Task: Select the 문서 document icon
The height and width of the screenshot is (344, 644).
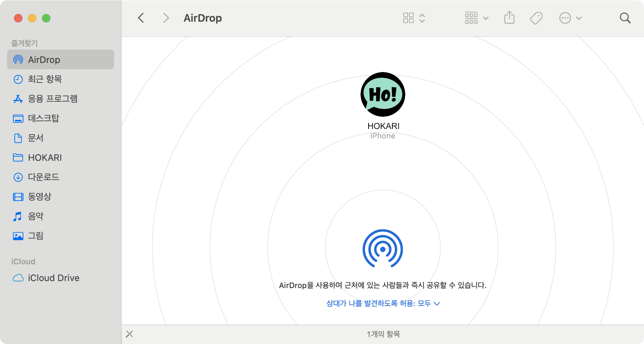Action: [x=18, y=138]
